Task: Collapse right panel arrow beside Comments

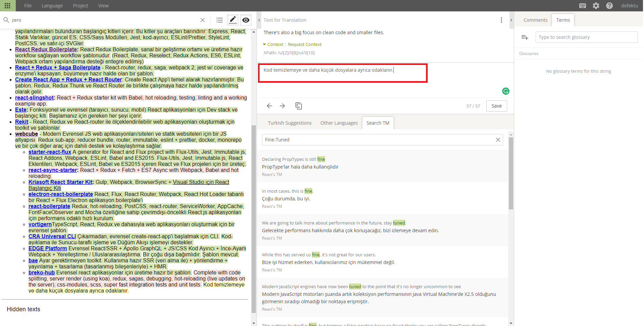Action: [x=511, y=20]
